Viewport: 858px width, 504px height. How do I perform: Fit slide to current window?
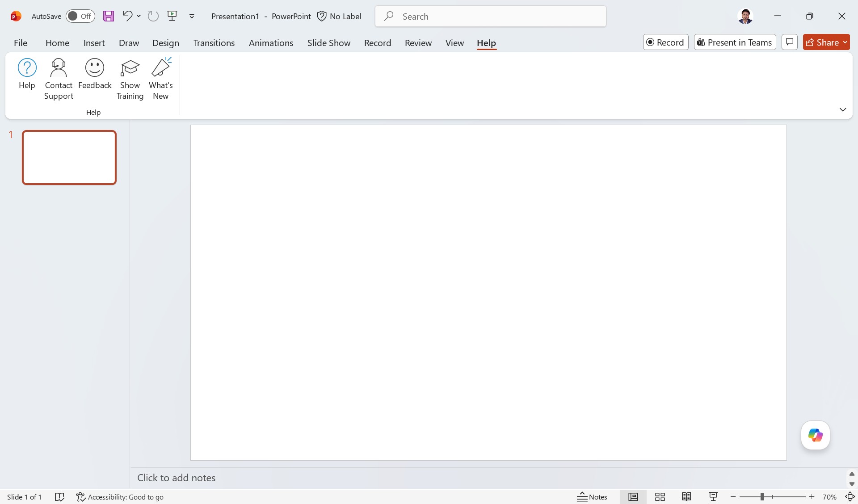(850, 497)
